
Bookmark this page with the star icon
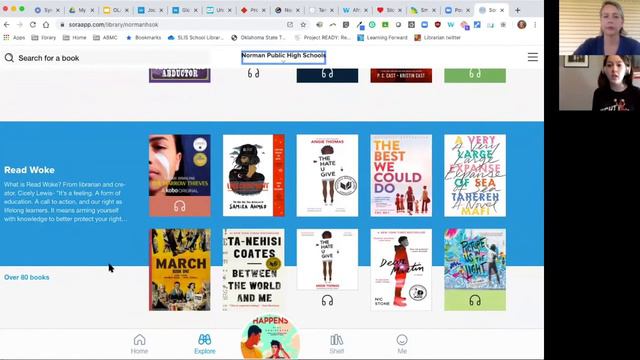click(303, 24)
